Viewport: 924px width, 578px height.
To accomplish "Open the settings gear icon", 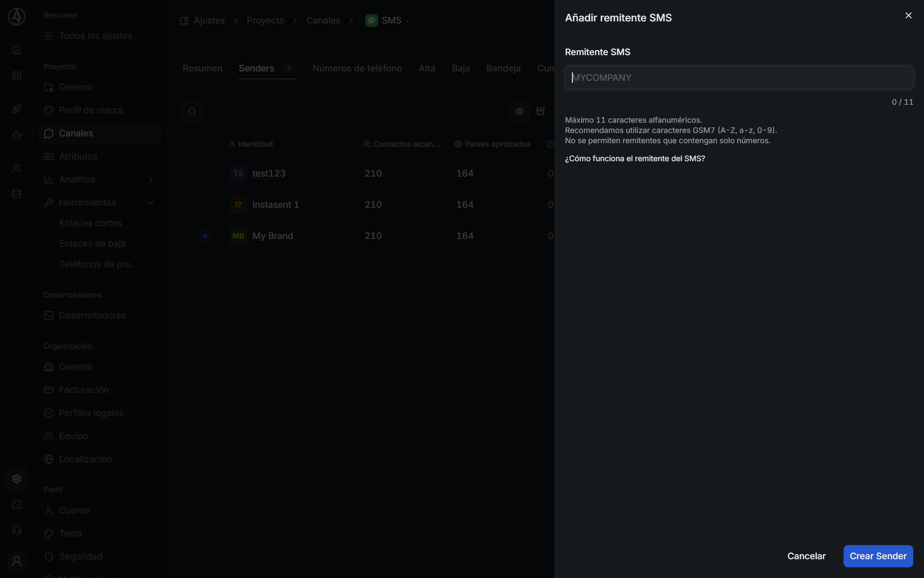I will (x=17, y=479).
